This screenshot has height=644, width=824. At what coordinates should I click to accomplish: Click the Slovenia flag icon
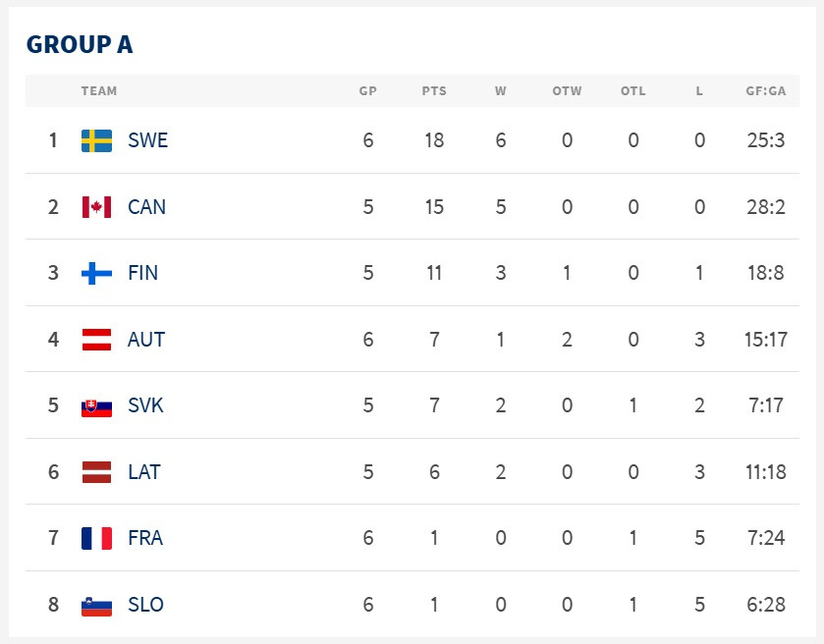coord(96,605)
